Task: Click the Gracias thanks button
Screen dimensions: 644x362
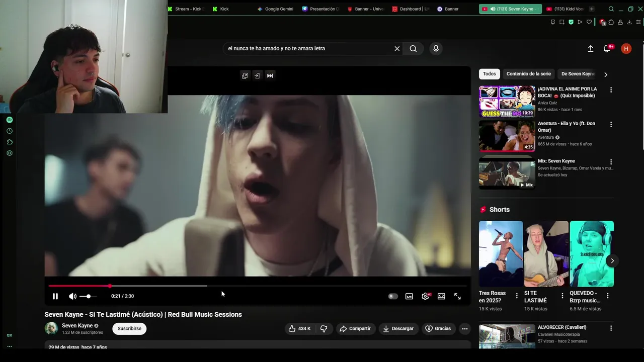Action: [438, 328]
